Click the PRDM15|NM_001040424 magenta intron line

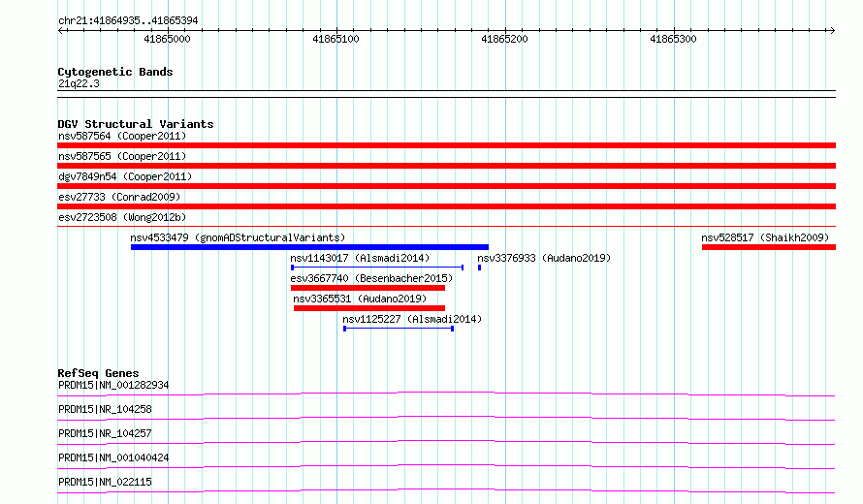click(446, 466)
